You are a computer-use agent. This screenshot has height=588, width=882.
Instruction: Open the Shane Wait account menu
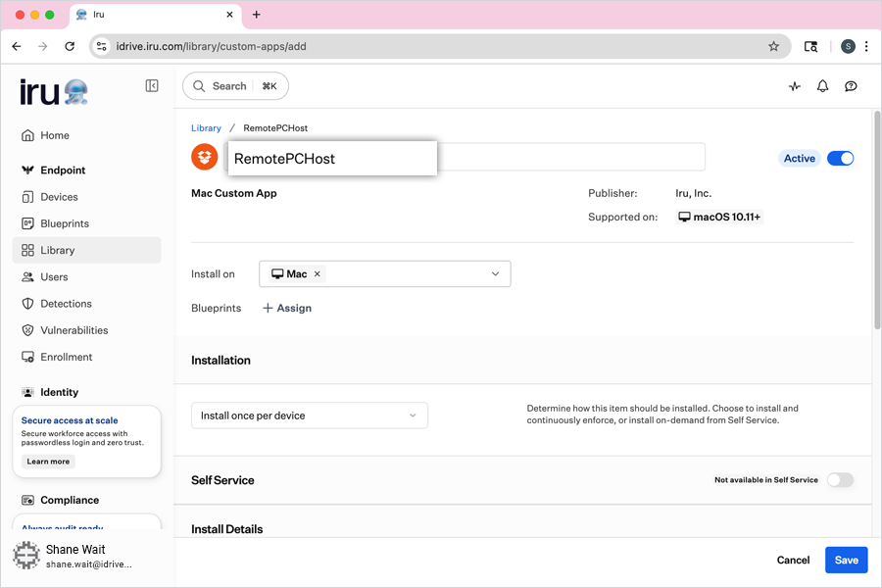pos(73,556)
